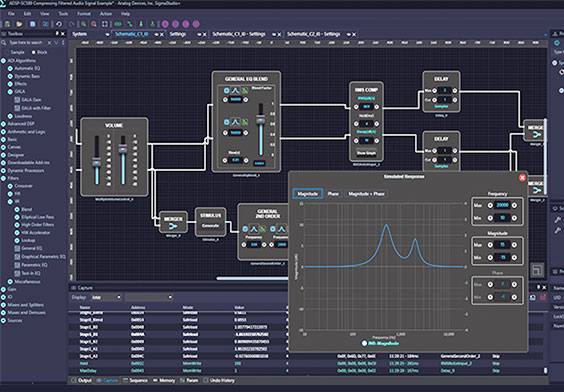This screenshot has width=564, height=392.
Task: Decrease the Magnitude Min value stepper
Action: (490, 257)
